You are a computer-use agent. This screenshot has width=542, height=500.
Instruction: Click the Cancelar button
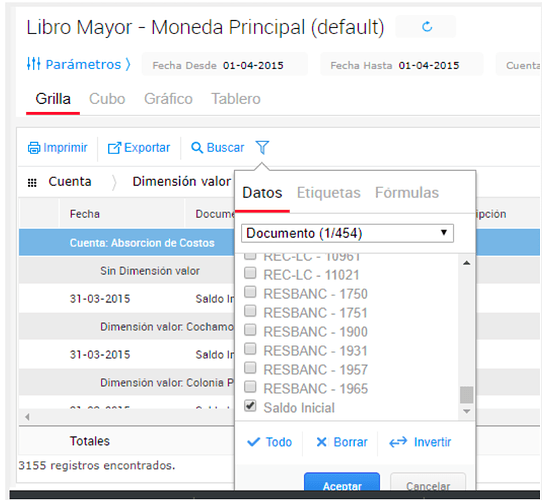pos(428,482)
